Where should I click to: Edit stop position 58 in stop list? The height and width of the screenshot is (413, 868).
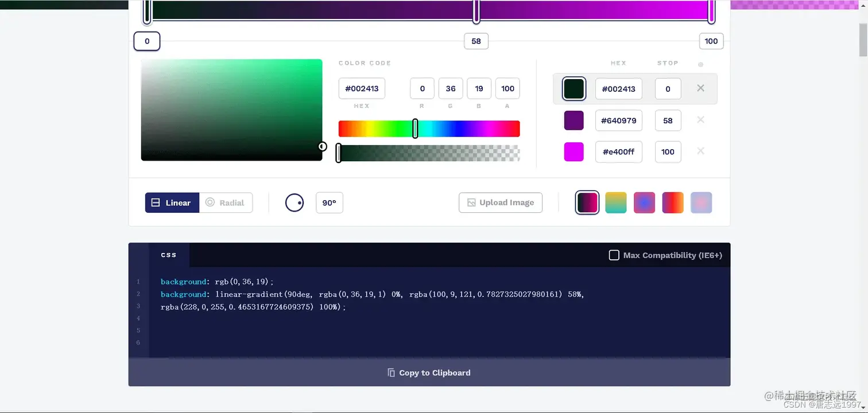(x=668, y=120)
